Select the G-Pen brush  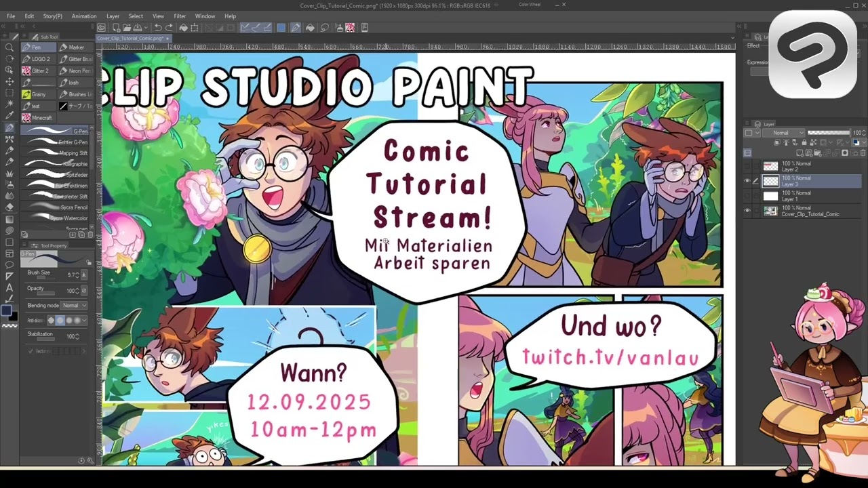pos(56,131)
